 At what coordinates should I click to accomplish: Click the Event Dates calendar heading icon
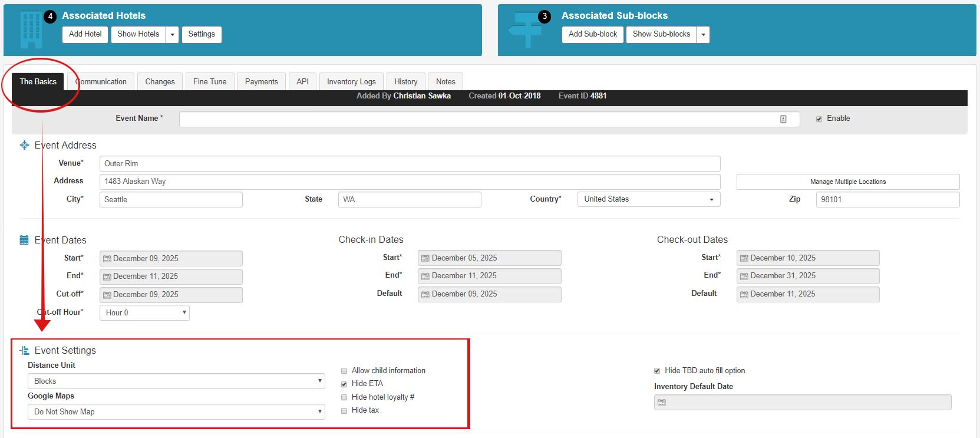(x=24, y=240)
